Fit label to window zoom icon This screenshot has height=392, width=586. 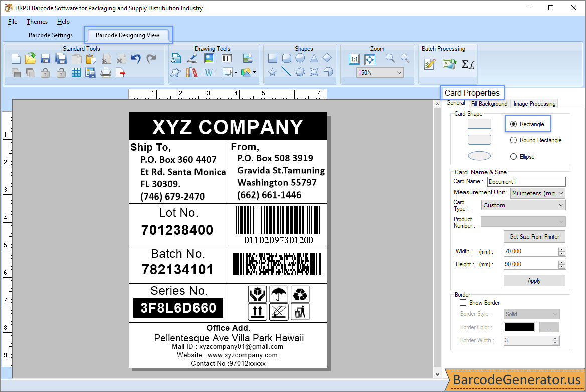pos(369,59)
